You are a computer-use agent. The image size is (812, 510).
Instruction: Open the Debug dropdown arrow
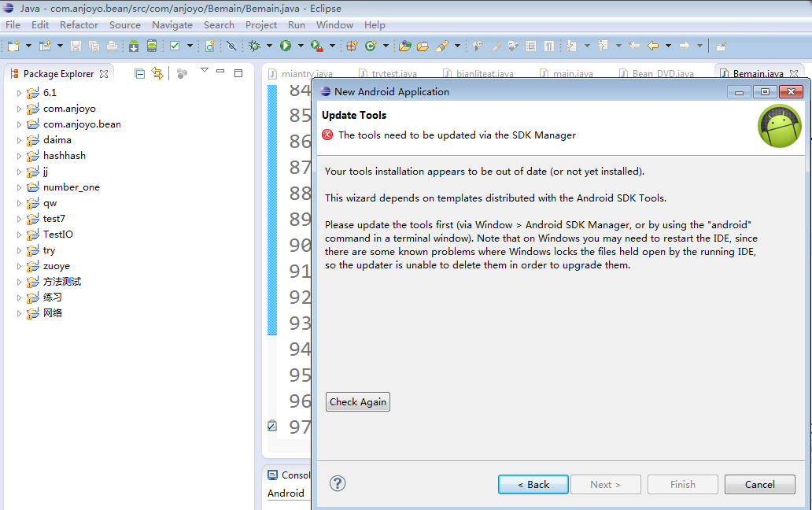coord(269,46)
